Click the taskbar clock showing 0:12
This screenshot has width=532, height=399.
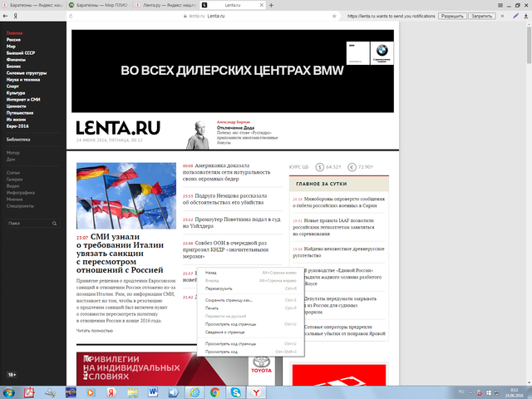(514, 392)
